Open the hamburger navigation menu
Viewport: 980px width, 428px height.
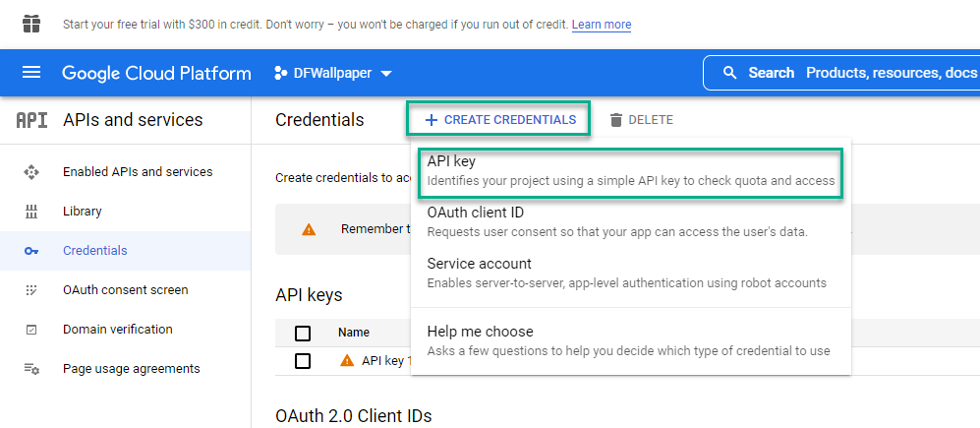point(31,73)
